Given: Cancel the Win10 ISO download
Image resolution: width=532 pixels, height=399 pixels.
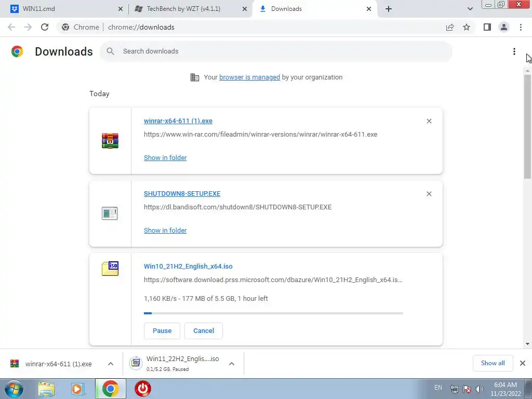Looking at the screenshot, I should click(204, 331).
